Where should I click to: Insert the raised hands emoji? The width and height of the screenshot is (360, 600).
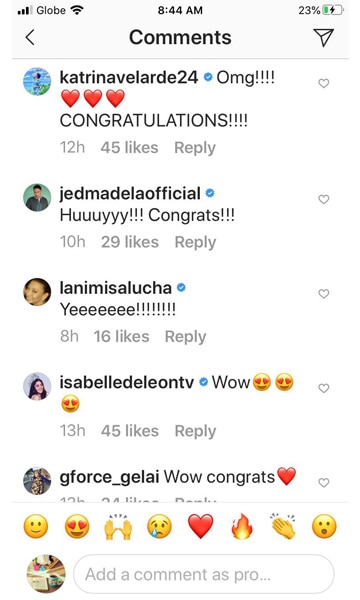tap(118, 526)
